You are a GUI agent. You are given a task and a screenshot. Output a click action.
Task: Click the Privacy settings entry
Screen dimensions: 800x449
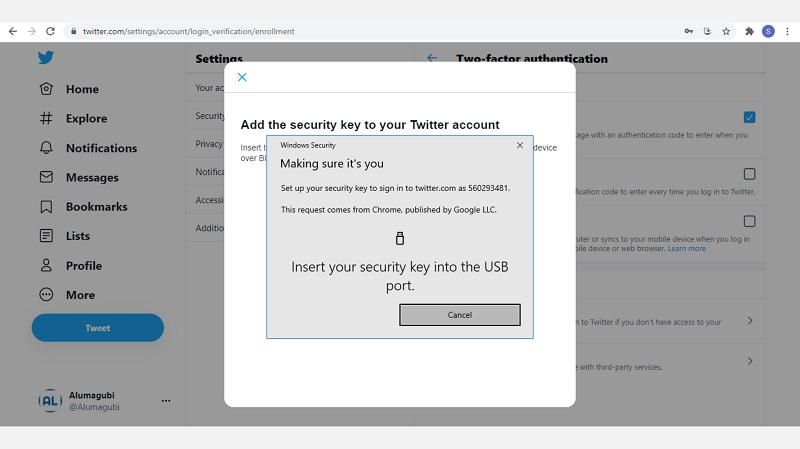pyautogui.click(x=209, y=144)
